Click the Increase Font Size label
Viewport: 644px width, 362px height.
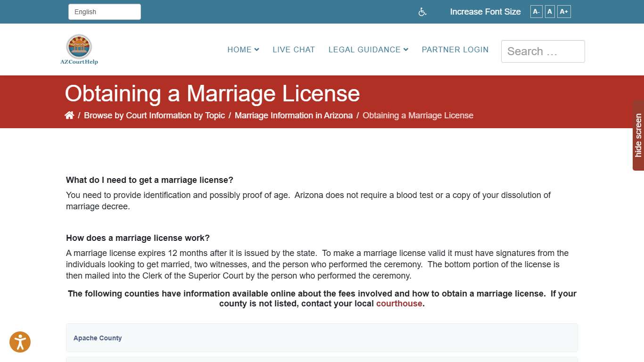pyautogui.click(x=485, y=11)
